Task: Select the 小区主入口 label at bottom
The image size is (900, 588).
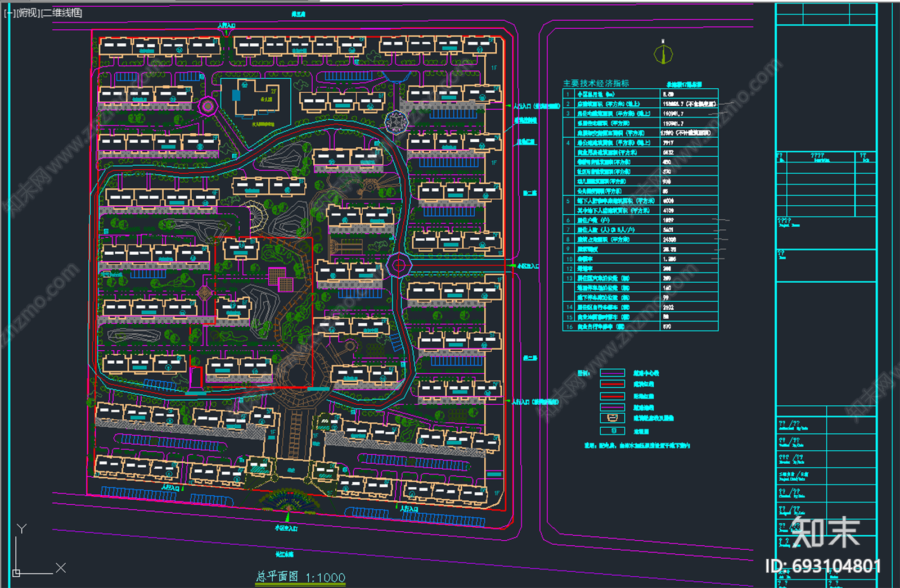Action: (286, 528)
